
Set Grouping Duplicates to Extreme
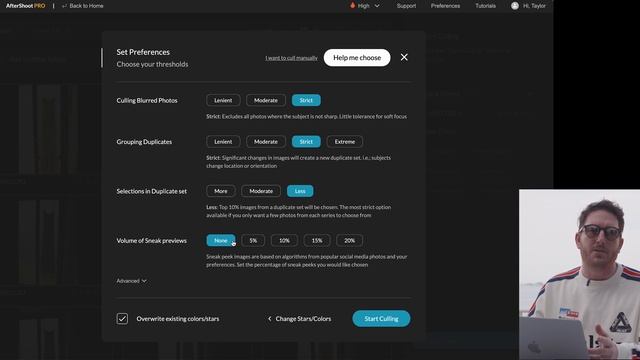tap(345, 142)
